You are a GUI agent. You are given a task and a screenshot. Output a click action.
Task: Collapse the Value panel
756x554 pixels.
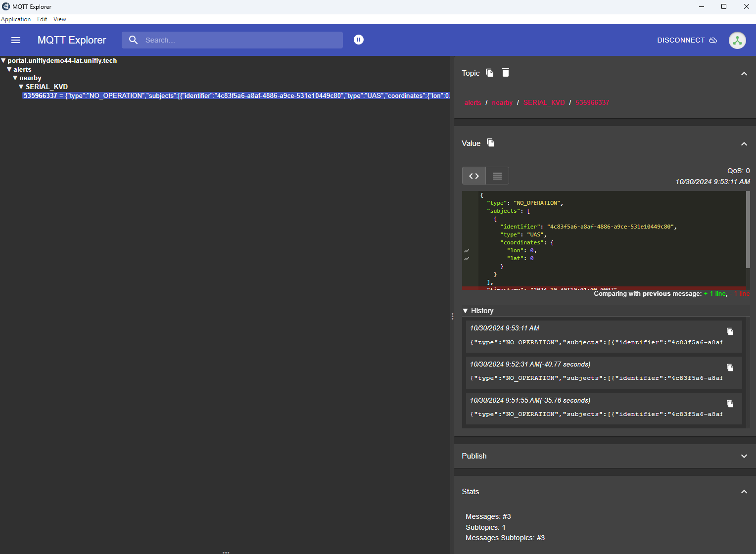click(x=744, y=143)
